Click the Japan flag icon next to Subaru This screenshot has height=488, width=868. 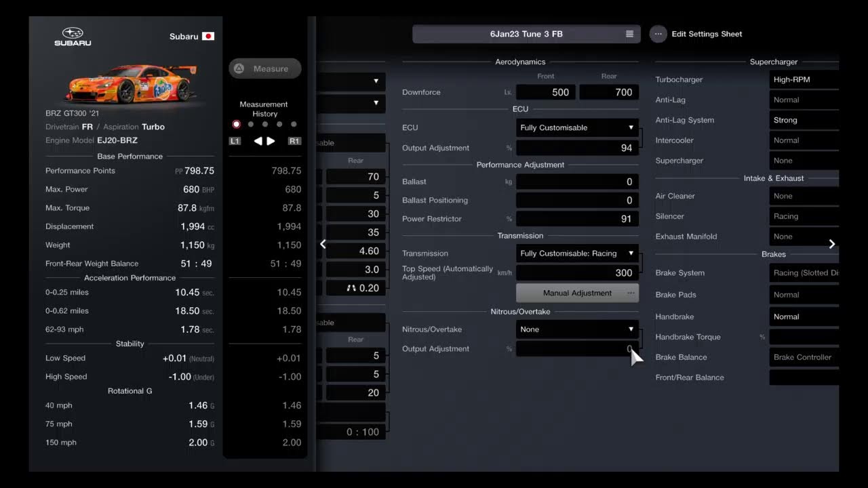[208, 37]
